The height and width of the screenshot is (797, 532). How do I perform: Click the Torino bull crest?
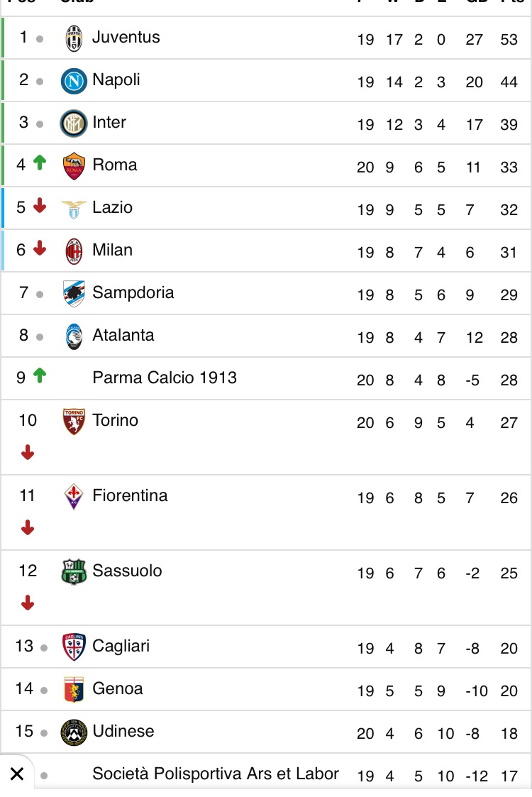[x=74, y=422]
